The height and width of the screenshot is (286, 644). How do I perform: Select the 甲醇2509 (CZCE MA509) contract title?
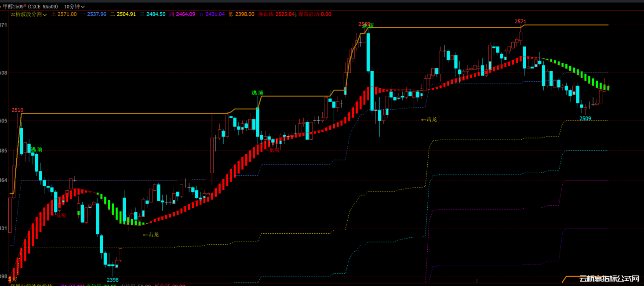tap(30, 7)
